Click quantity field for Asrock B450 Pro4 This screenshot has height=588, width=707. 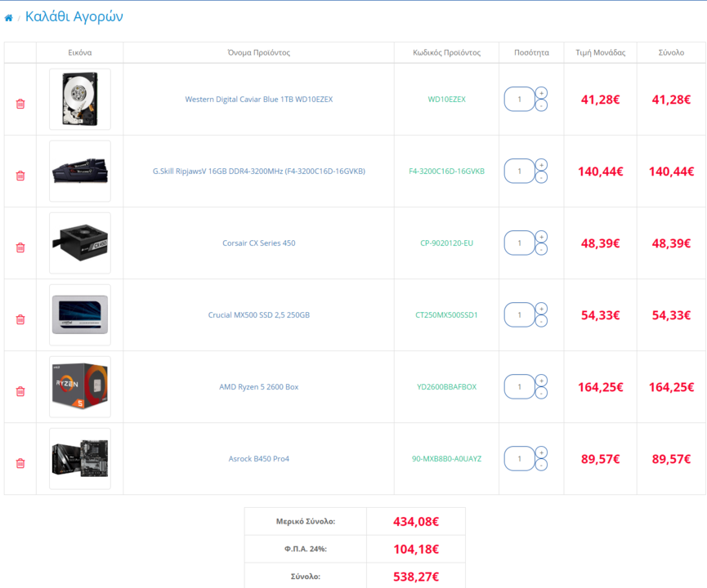tap(520, 459)
